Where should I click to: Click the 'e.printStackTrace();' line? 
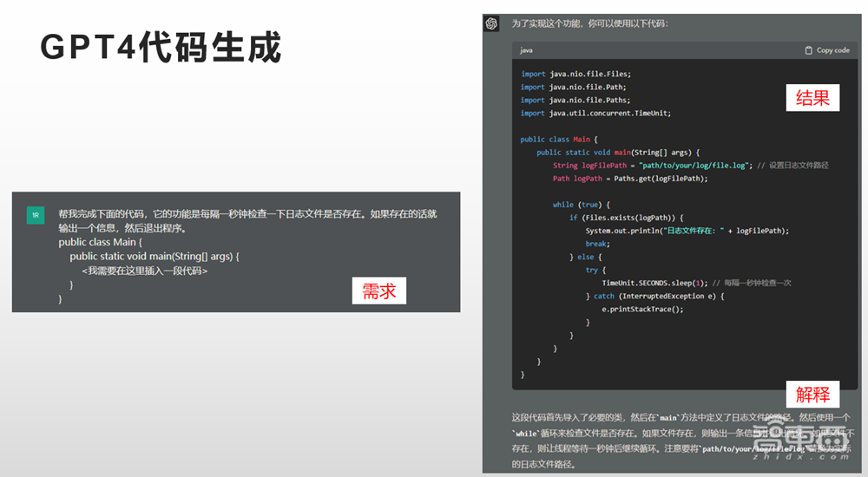[x=642, y=310]
